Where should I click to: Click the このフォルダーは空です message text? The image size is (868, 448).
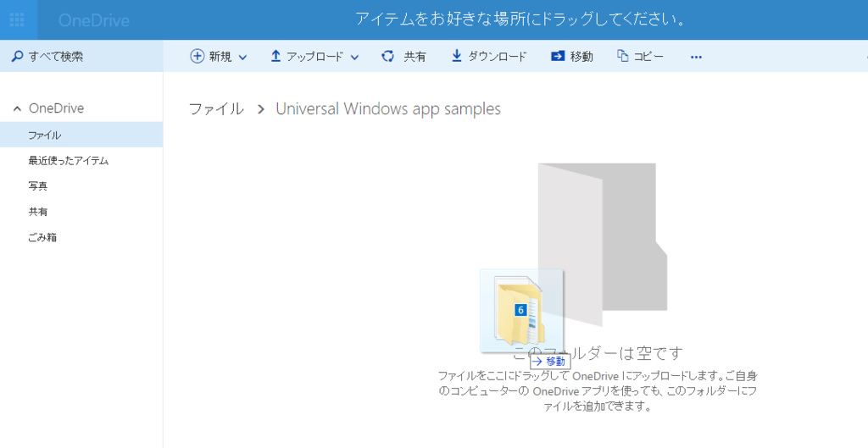(x=598, y=353)
